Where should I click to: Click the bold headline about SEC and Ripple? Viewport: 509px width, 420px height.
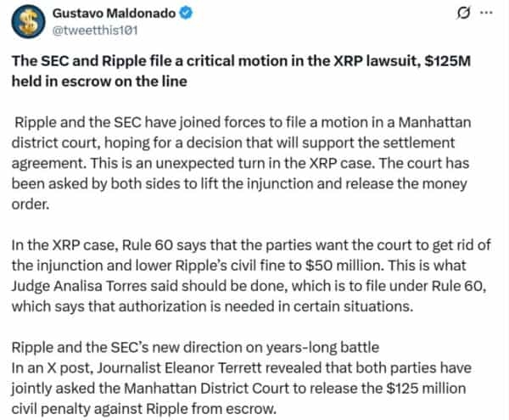[x=246, y=70]
